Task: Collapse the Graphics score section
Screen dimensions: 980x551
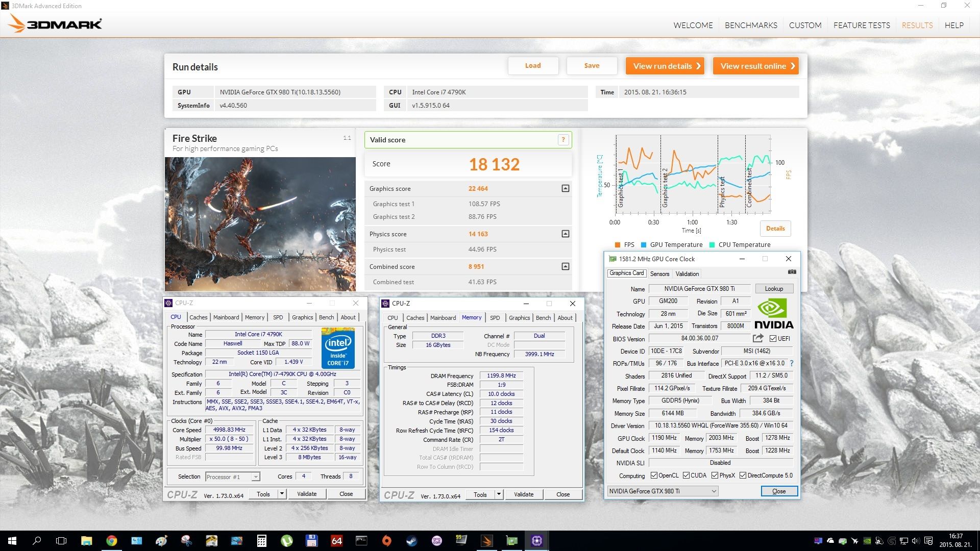Action: 565,189
